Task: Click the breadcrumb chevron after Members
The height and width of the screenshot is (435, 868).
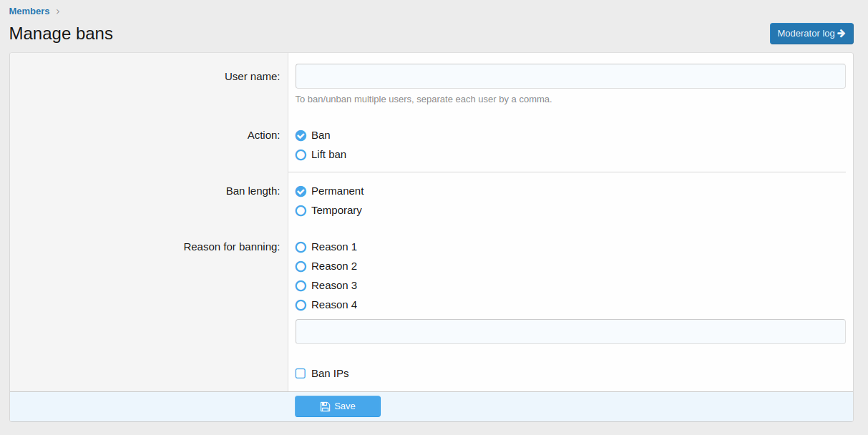Action: (x=58, y=11)
